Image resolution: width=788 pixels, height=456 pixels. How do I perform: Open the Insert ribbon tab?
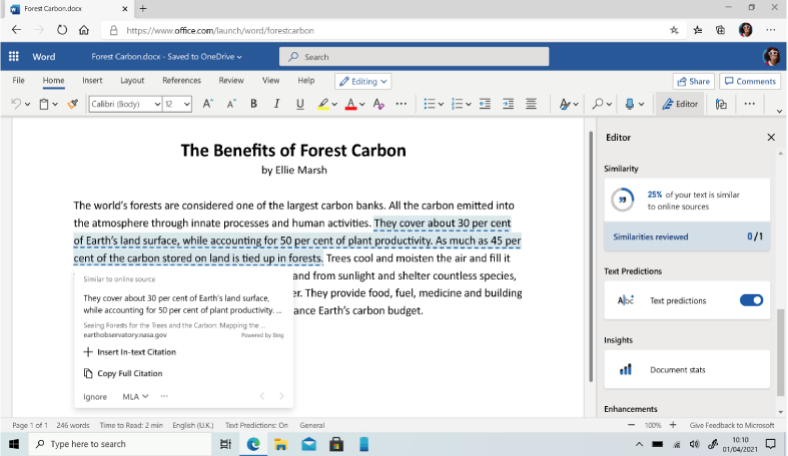coord(92,81)
